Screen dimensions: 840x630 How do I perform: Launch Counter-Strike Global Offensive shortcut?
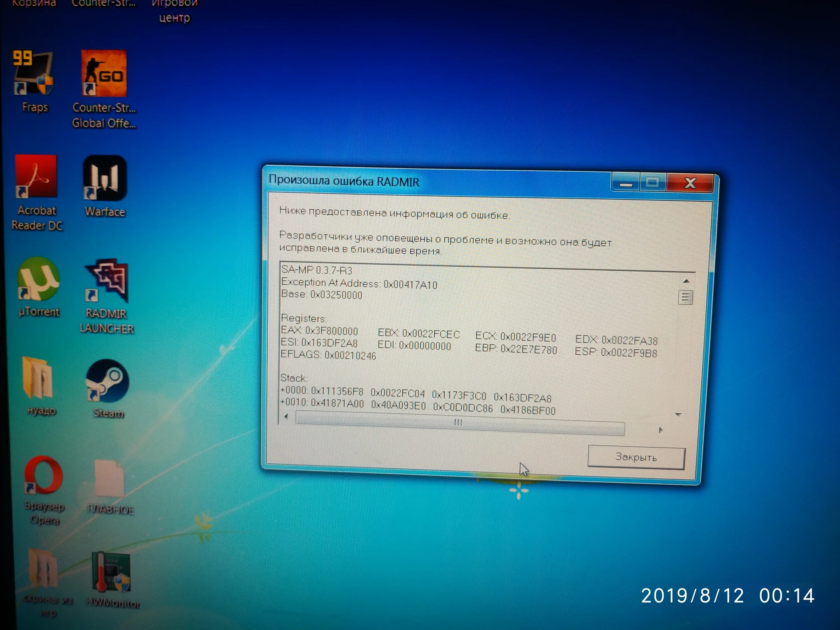click(x=104, y=73)
